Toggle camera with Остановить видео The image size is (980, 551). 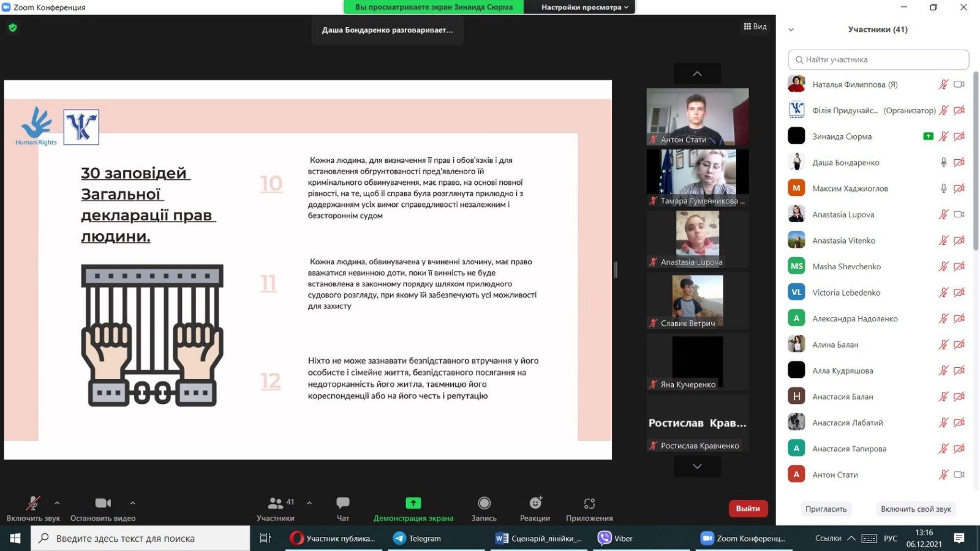point(103,503)
